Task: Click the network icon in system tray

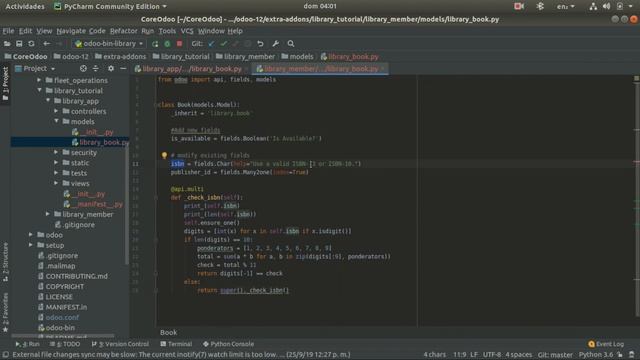Action: pyautogui.click(x=593, y=6)
